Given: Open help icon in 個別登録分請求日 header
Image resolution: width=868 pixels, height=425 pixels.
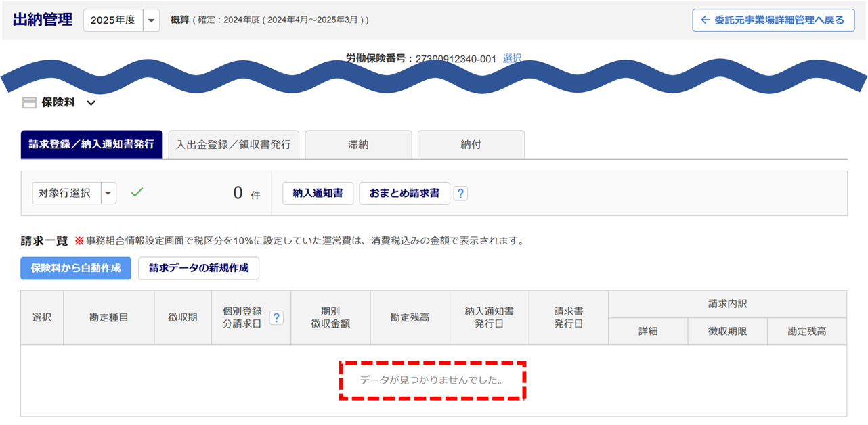Looking at the screenshot, I should pos(276,318).
